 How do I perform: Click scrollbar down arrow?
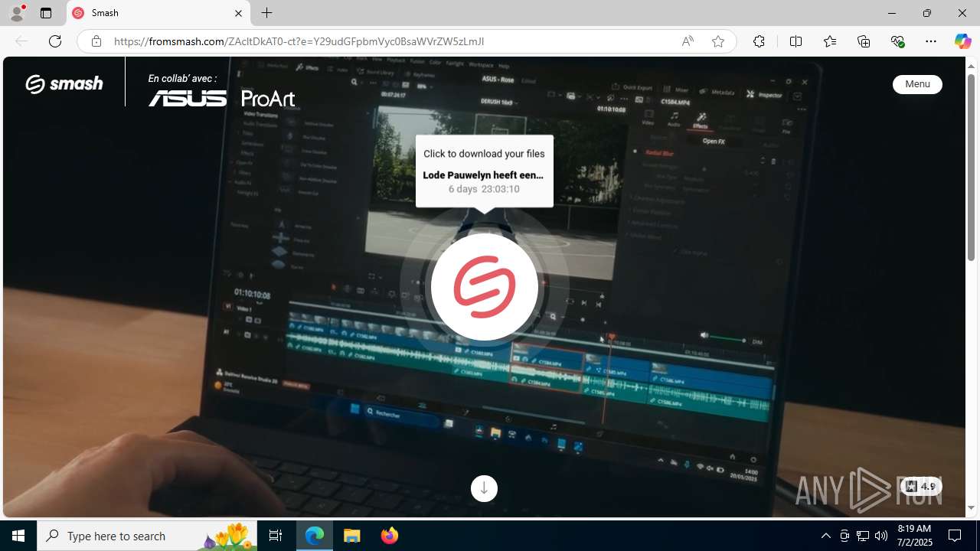click(x=971, y=508)
